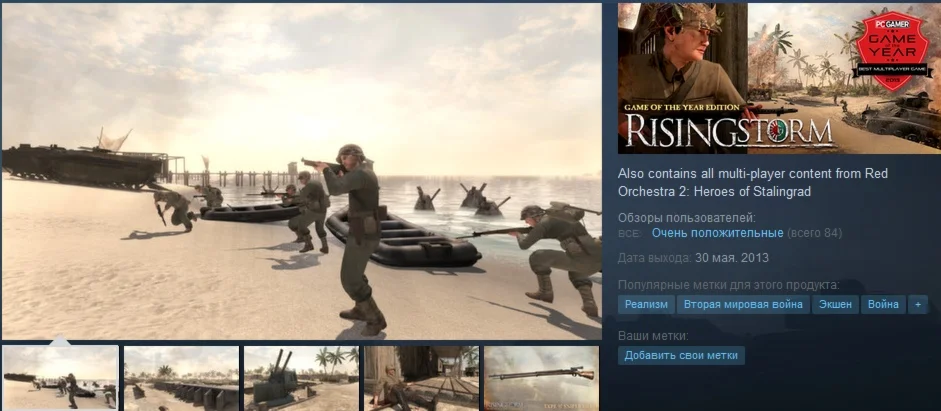This screenshot has width=941, height=411.
Task: Open the Экшен tag
Action: click(x=835, y=304)
